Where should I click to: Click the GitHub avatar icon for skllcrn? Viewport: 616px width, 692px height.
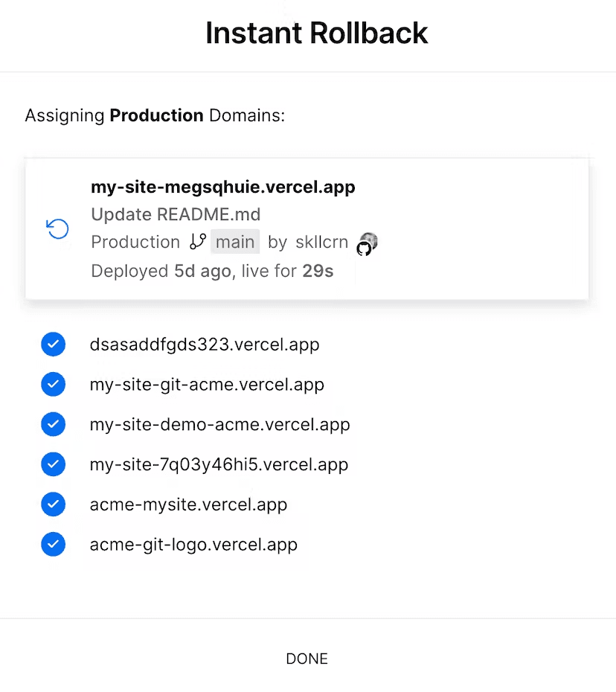coord(368,244)
